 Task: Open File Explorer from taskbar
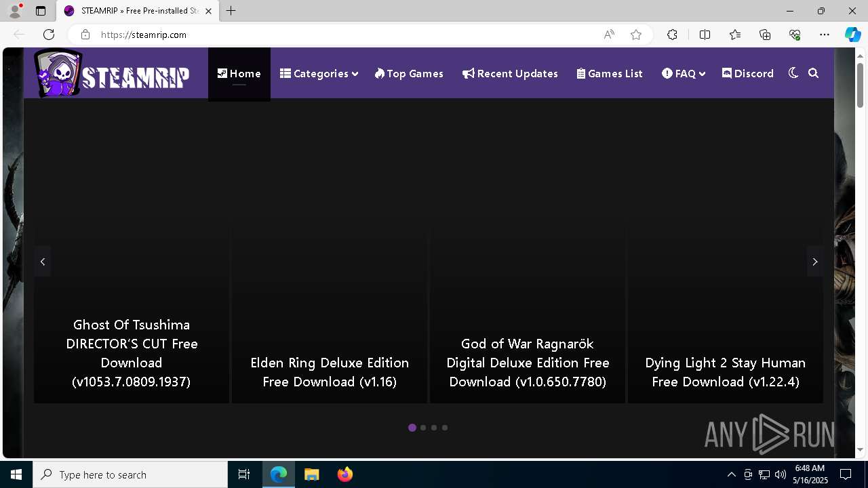tap(311, 474)
